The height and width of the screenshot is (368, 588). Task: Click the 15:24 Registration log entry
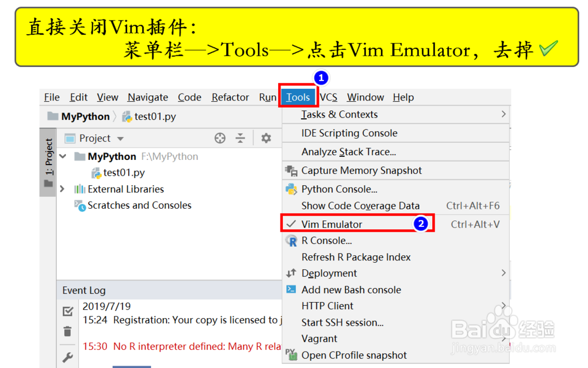[182, 320]
